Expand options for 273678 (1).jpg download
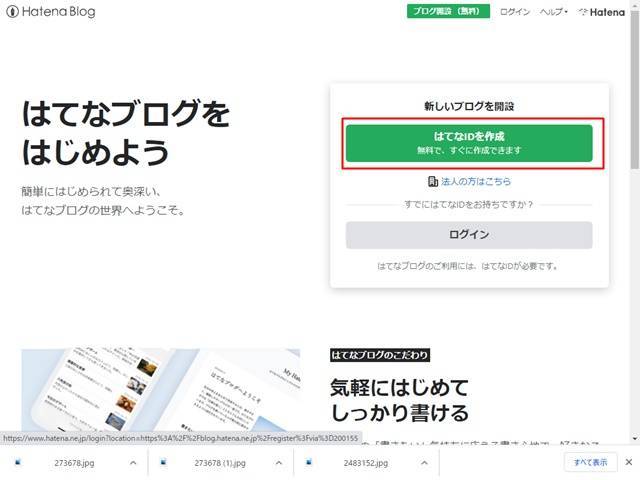Image resolution: width=640 pixels, height=480 pixels. (x=279, y=463)
